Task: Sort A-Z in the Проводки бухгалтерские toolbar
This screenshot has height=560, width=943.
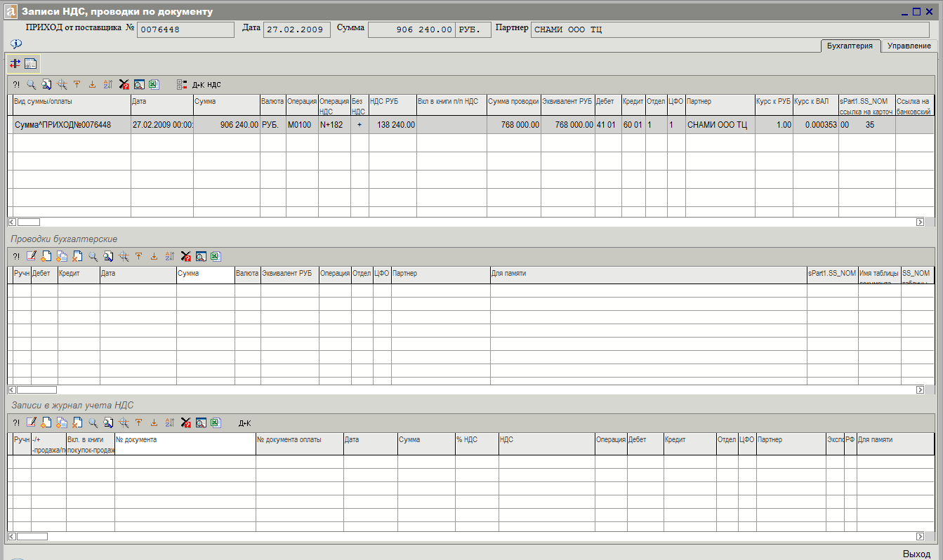Action: (x=169, y=256)
